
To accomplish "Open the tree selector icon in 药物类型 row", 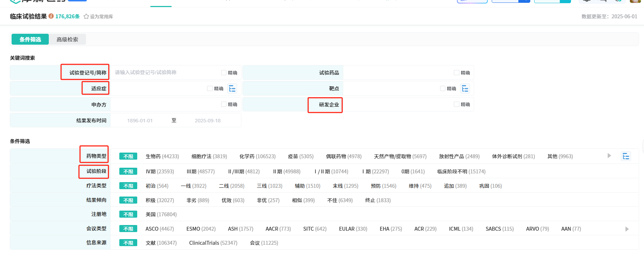I will (626, 156).
